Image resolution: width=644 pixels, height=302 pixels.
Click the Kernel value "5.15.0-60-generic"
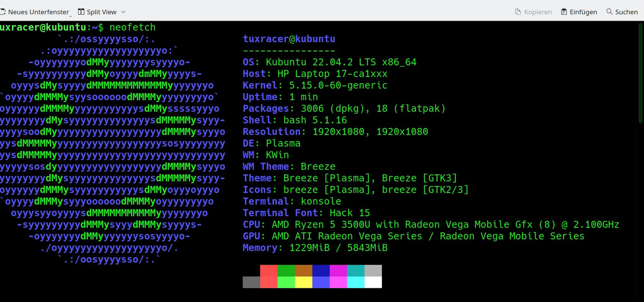338,85
